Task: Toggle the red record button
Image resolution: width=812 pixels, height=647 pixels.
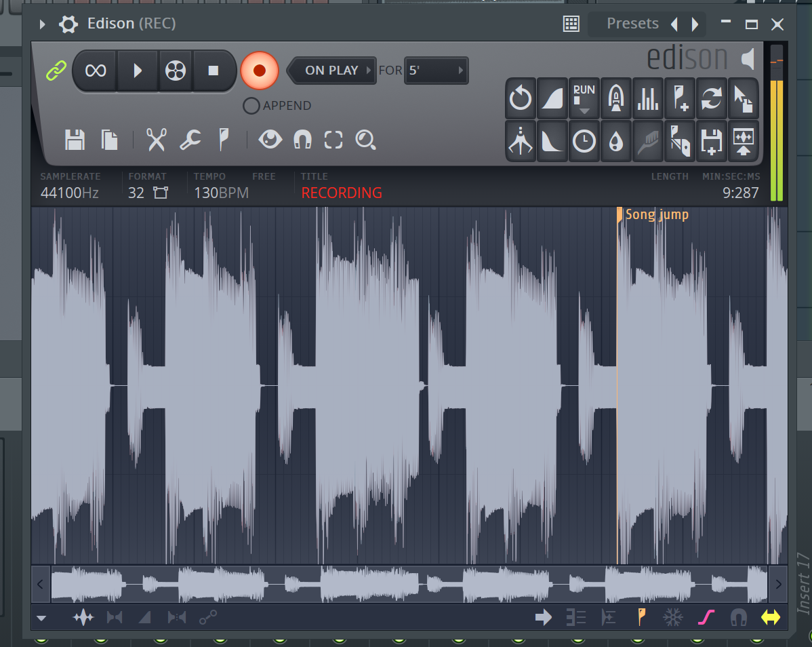Action: pyautogui.click(x=260, y=71)
